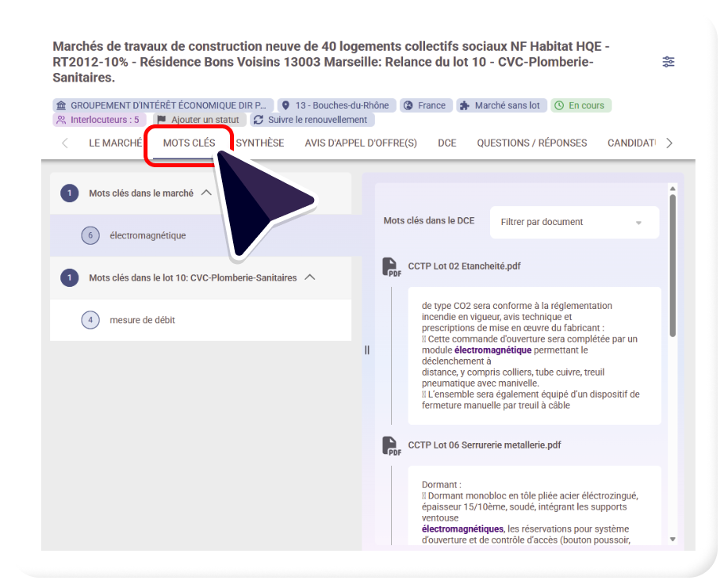The height and width of the screenshot is (588, 728).
Task: Collapse Mots clés dans le lot 10 section
Action: coord(310,277)
